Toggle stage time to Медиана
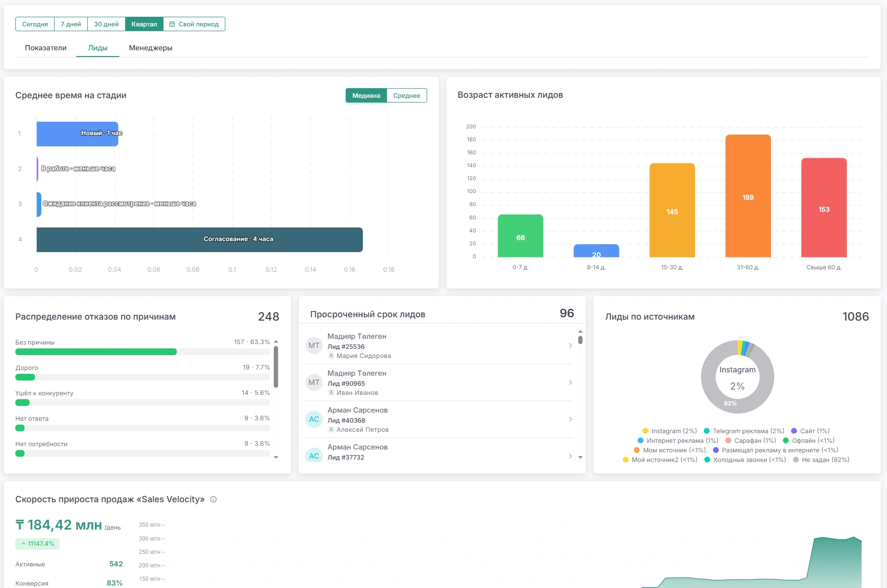Viewport: 887px width, 588px height. point(366,95)
